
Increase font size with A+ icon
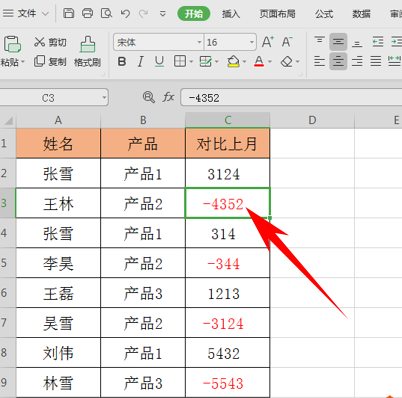click(x=268, y=42)
